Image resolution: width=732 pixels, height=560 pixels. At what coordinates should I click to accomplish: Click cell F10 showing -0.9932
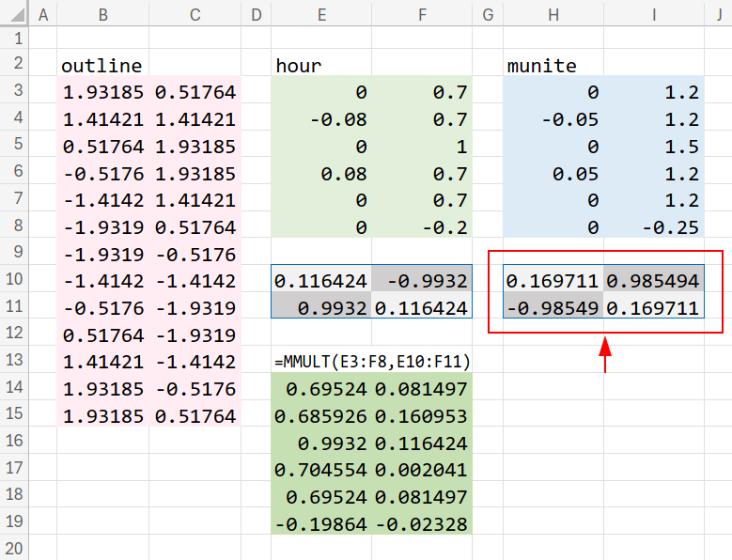click(422, 280)
